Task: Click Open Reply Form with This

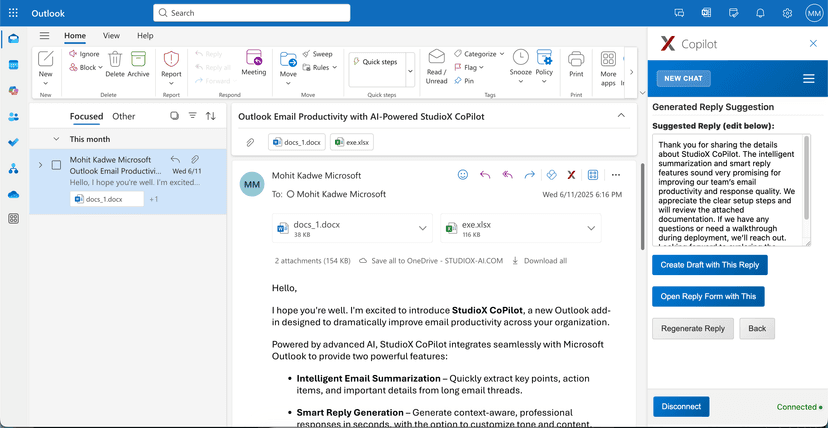Action: coord(708,297)
